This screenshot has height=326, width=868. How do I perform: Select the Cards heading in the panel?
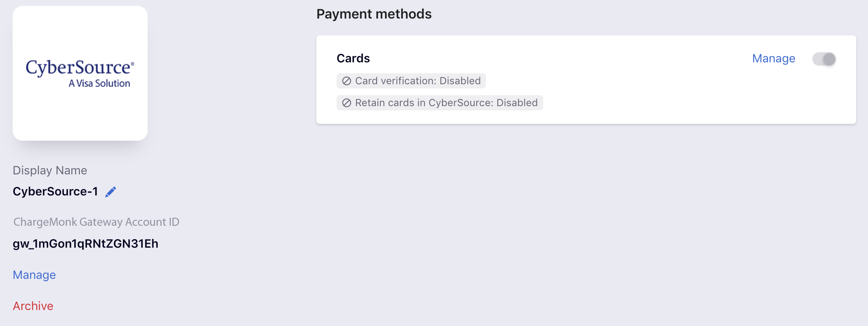coord(353,59)
